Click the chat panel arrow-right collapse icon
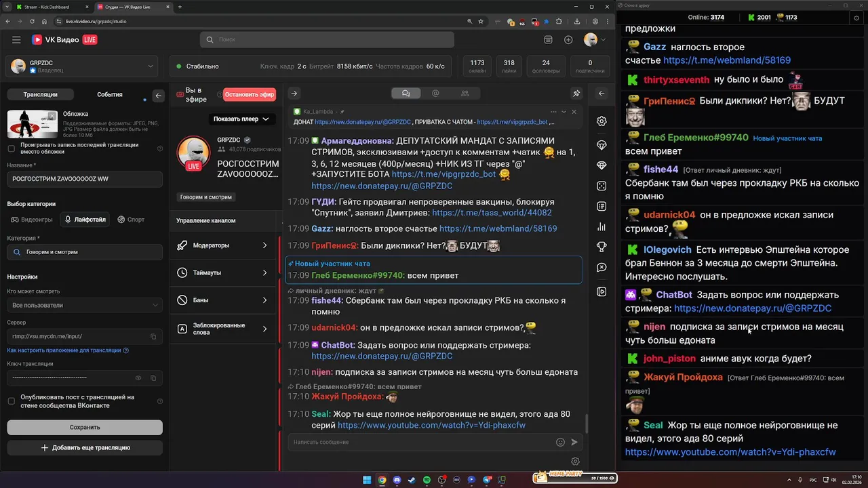 [294, 94]
